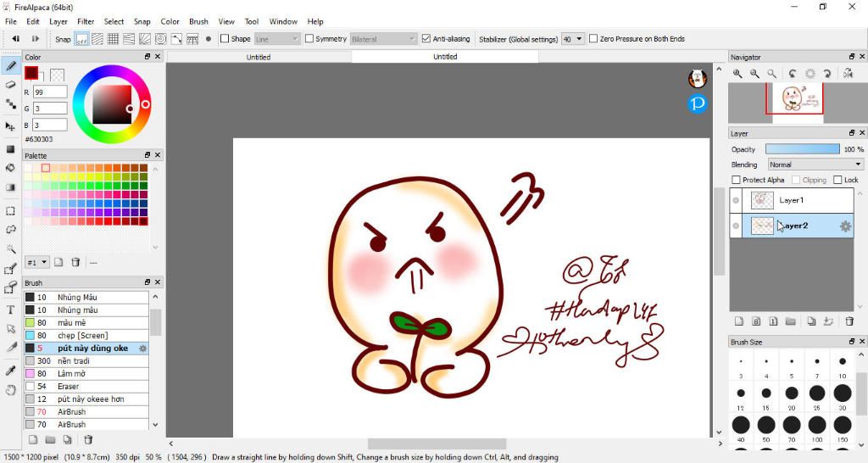868x463 pixels.
Task: Duplicate the selected layer
Action: point(811,321)
